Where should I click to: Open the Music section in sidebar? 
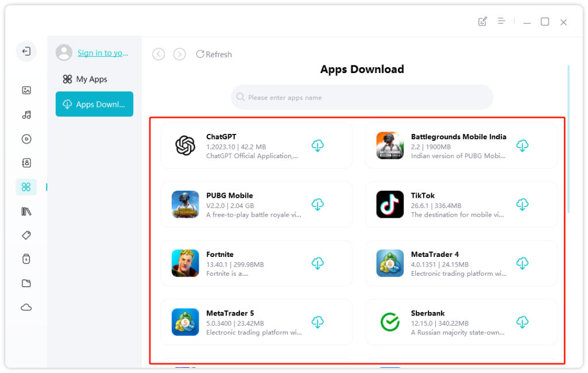(x=26, y=114)
